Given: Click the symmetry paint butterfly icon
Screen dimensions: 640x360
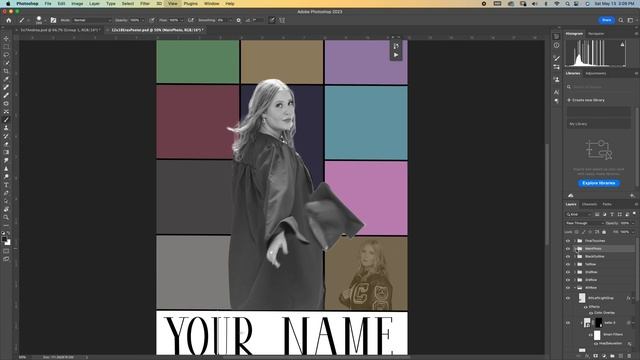Looking at the screenshot, I should tap(282, 20).
